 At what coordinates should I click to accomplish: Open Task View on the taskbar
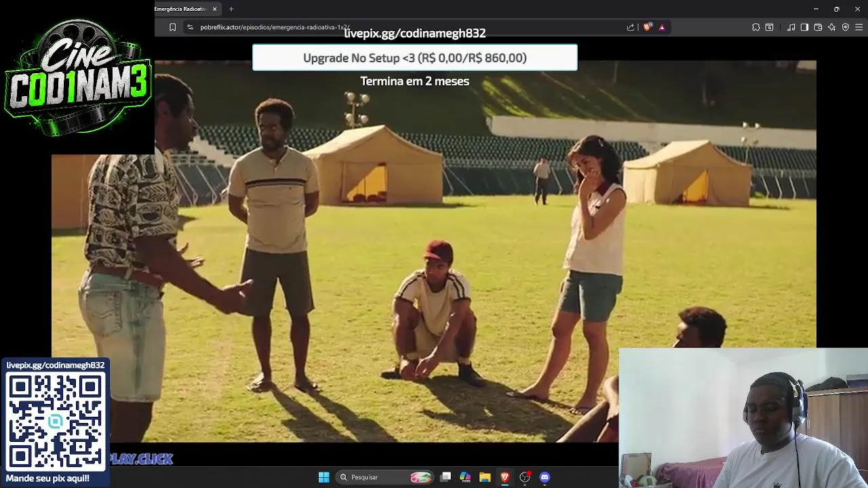point(446,477)
